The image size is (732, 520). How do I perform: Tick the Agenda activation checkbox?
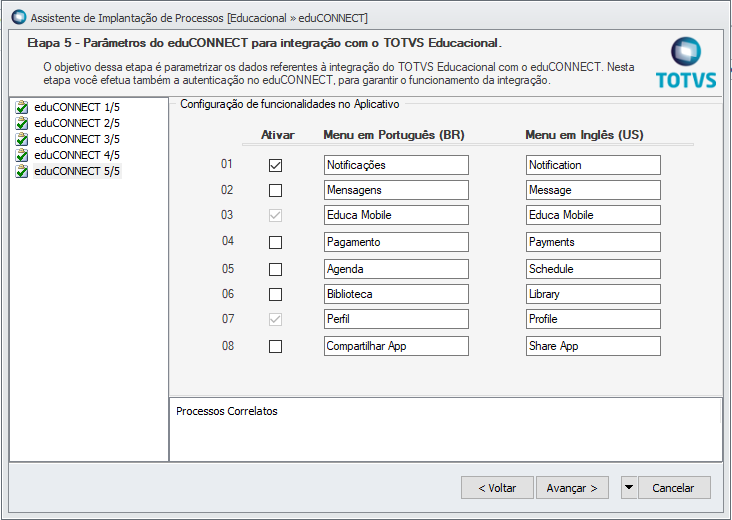(x=275, y=269)
